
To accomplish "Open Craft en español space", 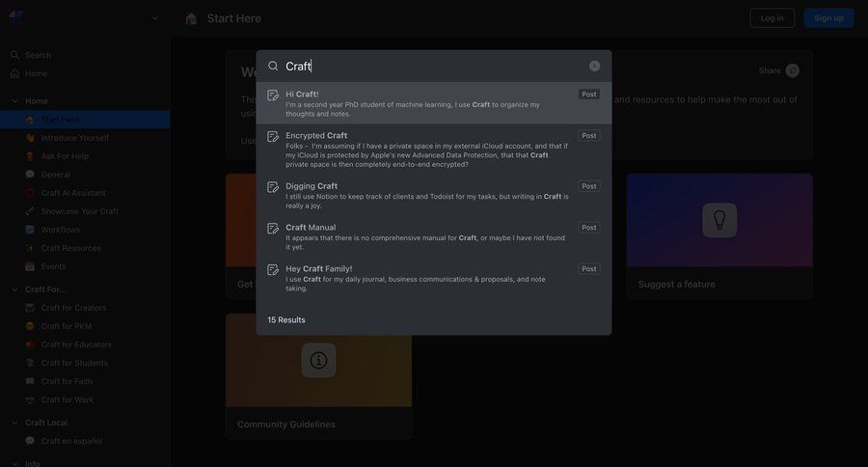I will click(x=85, y=441).
